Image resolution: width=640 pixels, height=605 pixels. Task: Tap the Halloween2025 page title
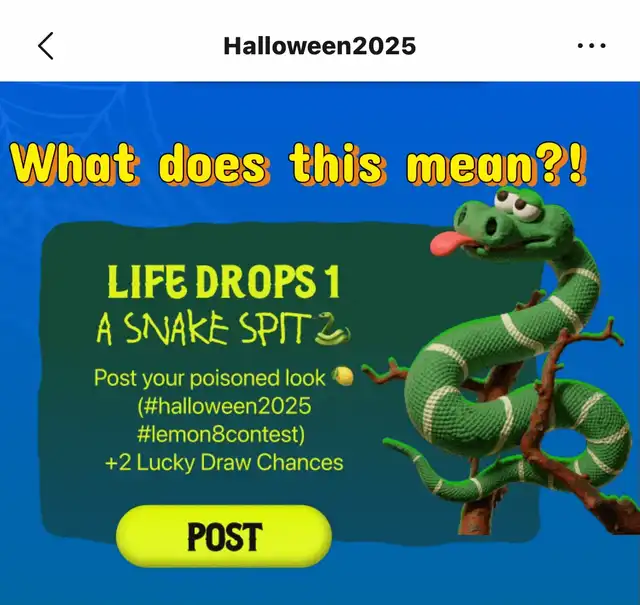pos(320,46)
